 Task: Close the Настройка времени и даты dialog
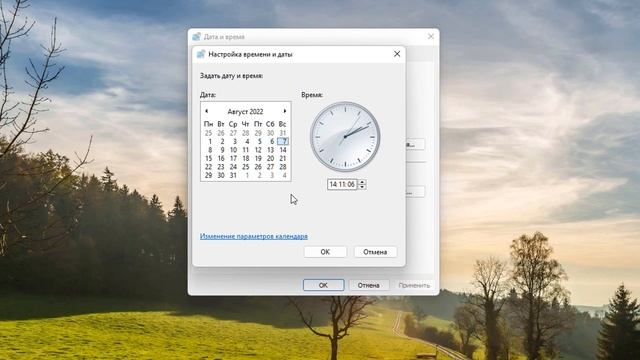click(397, 54)
